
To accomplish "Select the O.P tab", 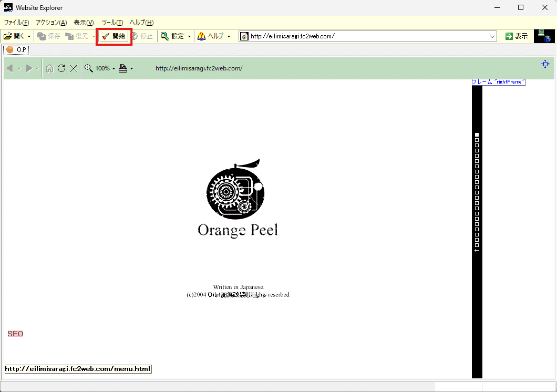I will 16,50.
